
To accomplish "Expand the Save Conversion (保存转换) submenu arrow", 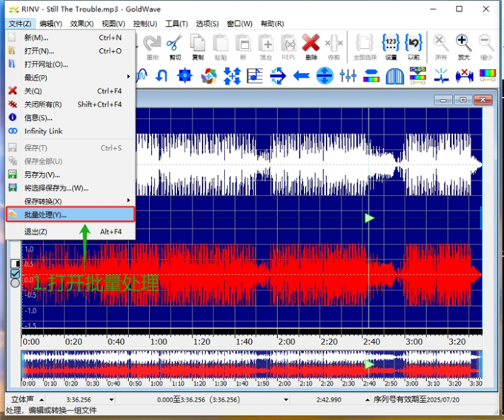I will pos(128,201).
